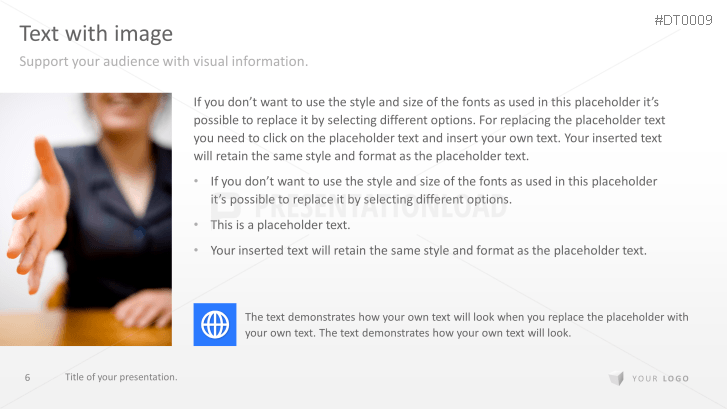Select 'This is a placeholder text.' bullet
This screenshot has width=727, height=409.
[x=280, y=225]
